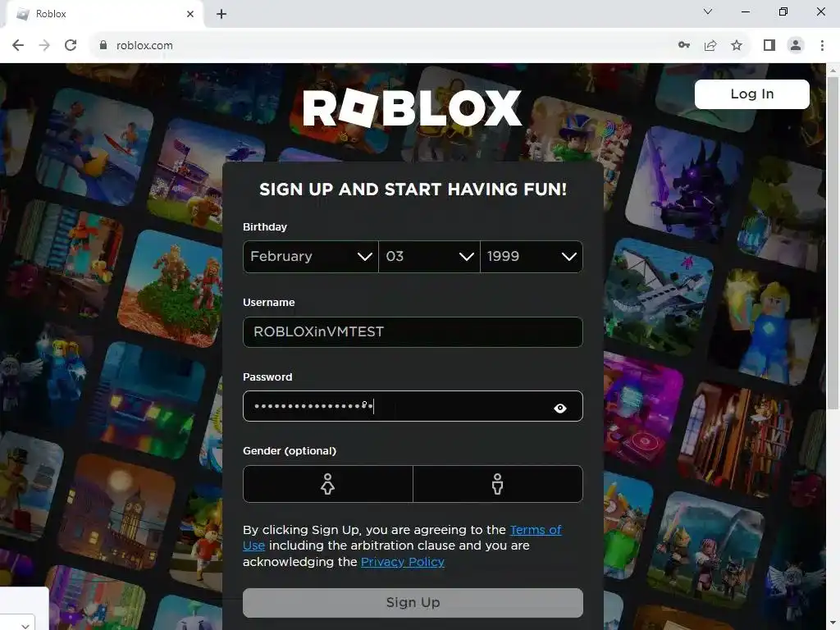Open the tab search chevron in title bar
Image resolution: width=840 pixels, height=630 pixels.
[708, 11]
